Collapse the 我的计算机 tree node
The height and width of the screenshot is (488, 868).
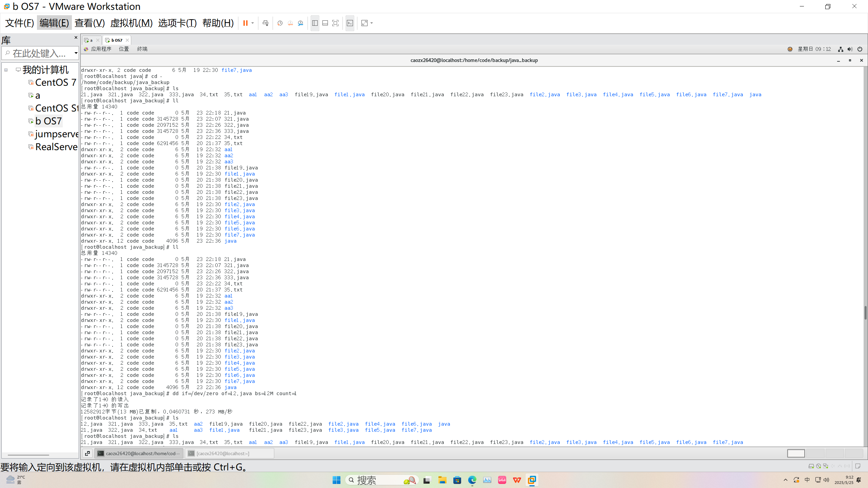(x=6, y=70)
